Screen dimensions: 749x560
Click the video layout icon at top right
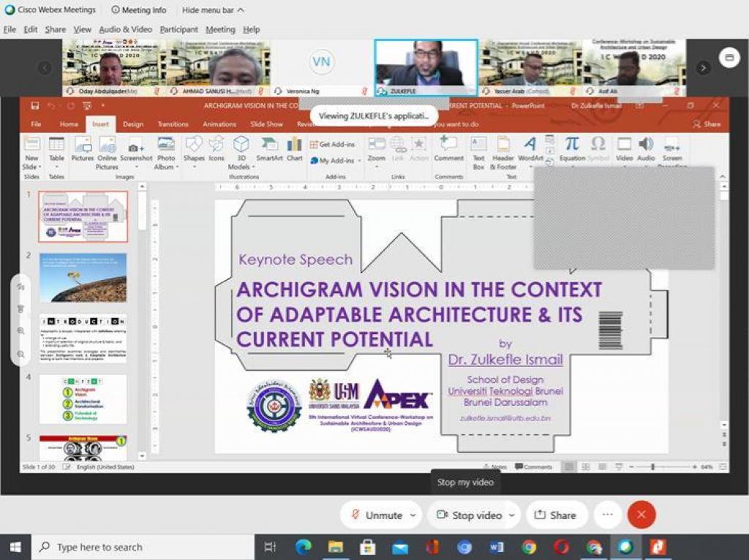pyautogui.click(x=729, y=58)
